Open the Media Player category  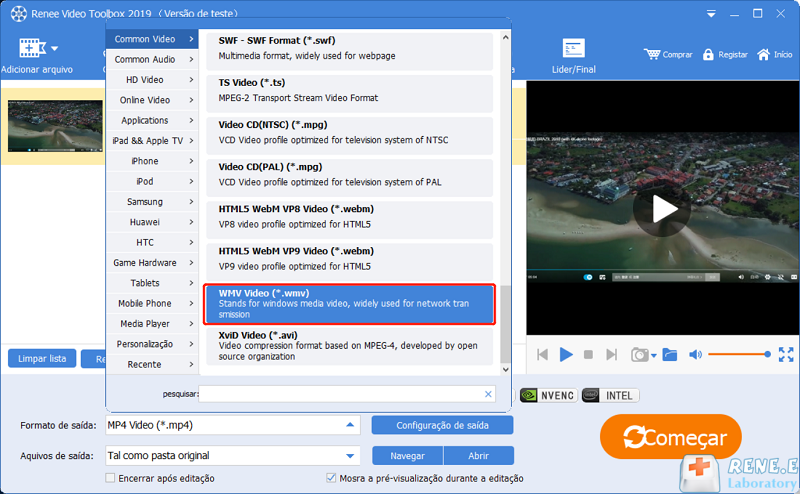[152, 324]
